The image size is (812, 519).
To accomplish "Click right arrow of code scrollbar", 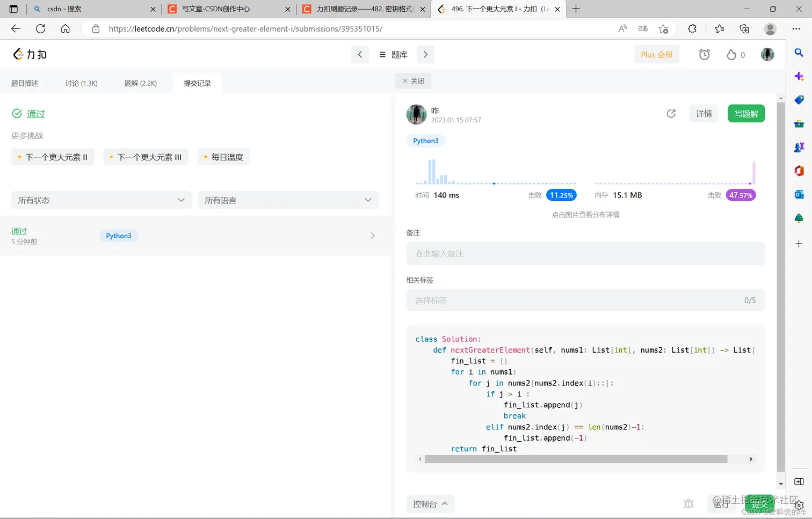I will point(751,459).
